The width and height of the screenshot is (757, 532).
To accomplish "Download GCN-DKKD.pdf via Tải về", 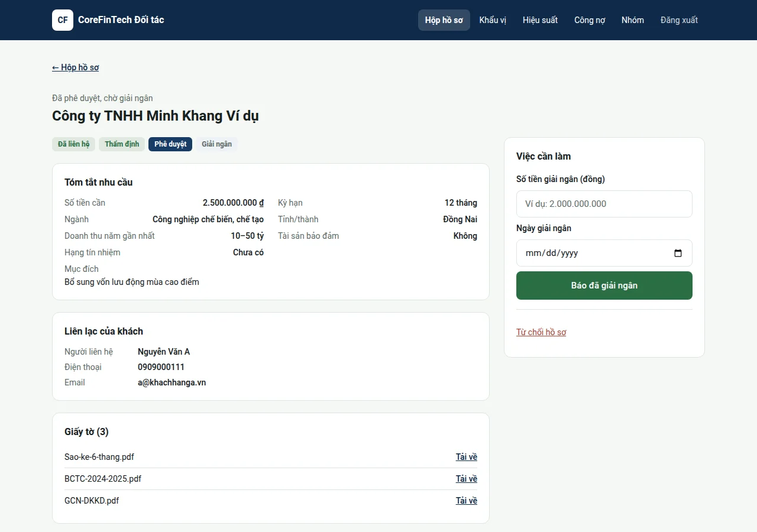I will pos(466,501).
